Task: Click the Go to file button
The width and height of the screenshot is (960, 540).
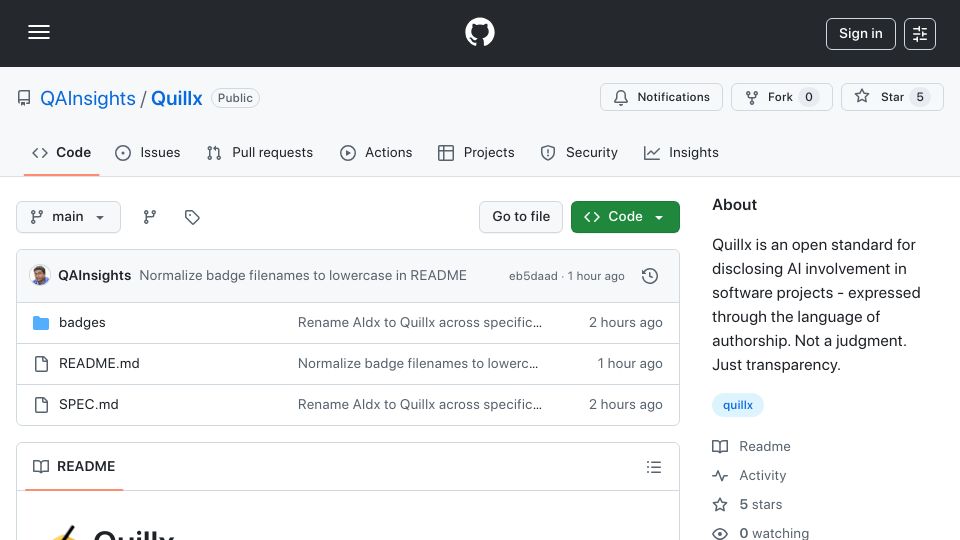Action: pos(521,217)
